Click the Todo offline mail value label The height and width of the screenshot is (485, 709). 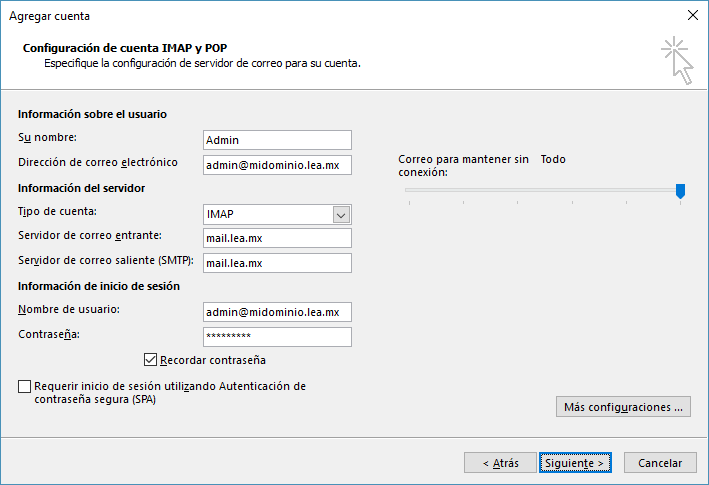pos(553,159)
